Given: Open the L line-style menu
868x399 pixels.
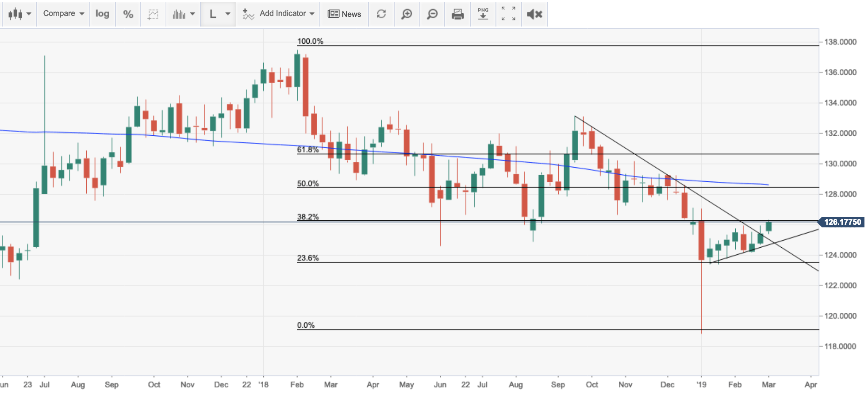Looking at the screenshot, I should click(219, 14).
